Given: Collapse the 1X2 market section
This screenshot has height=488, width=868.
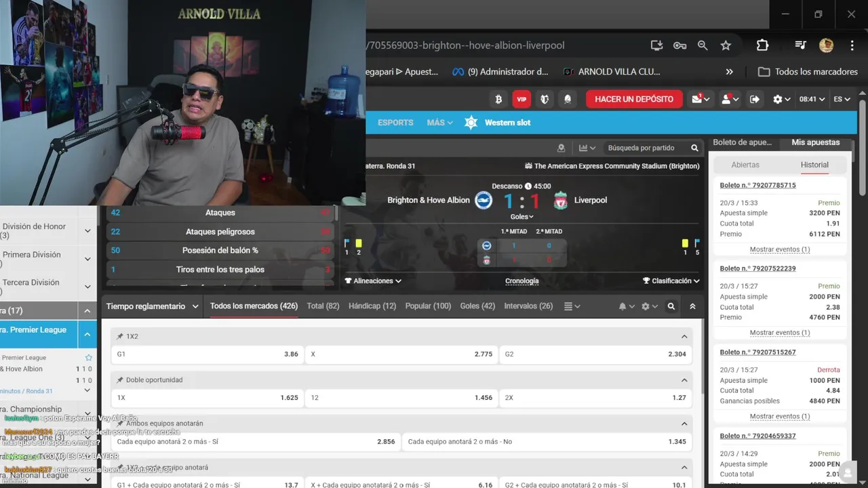Looking at the screenshot, I should (x=684, y=337).
